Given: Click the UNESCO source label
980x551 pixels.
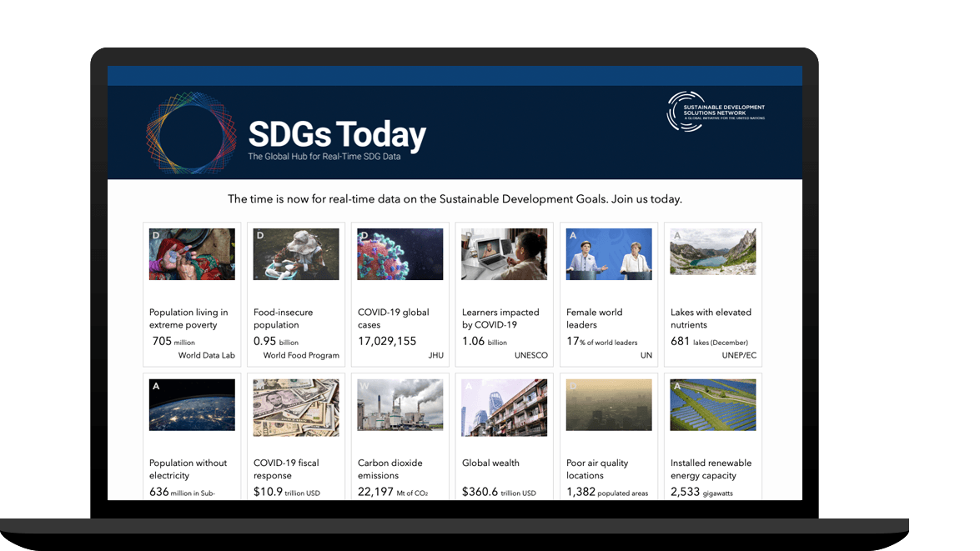Looking at the screenshot, I should (x=531, y=355).
